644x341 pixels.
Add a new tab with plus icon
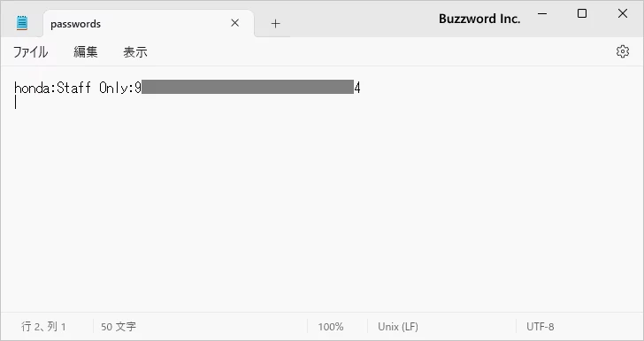coord(276,24)
